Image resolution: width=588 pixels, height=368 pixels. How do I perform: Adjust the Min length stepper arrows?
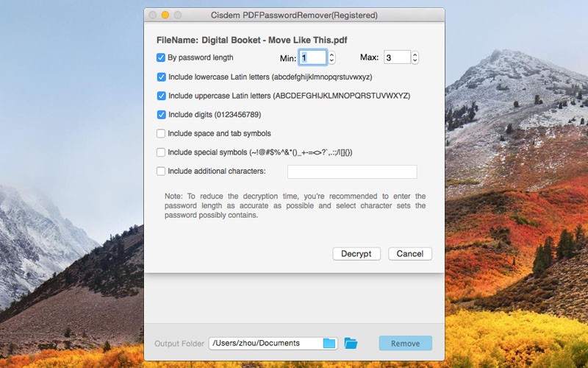[331, 57]
